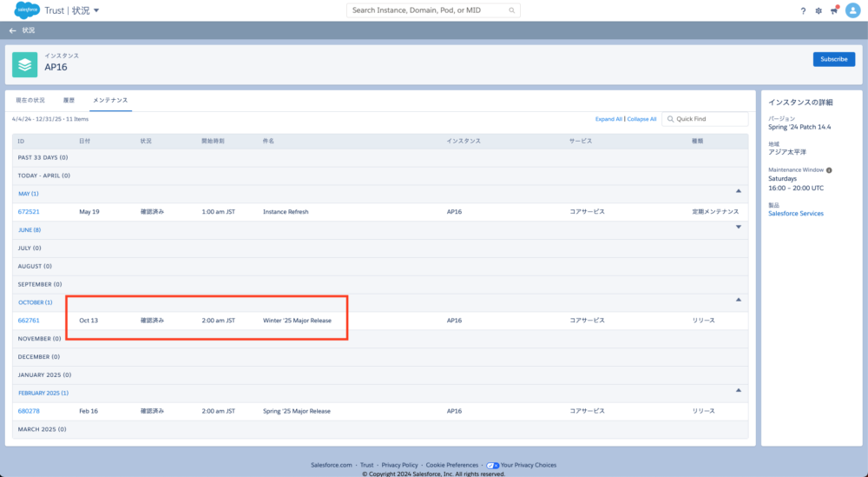
Task: Click the Your Privacy Choices toggle icon
Action: tap(493, 466)
